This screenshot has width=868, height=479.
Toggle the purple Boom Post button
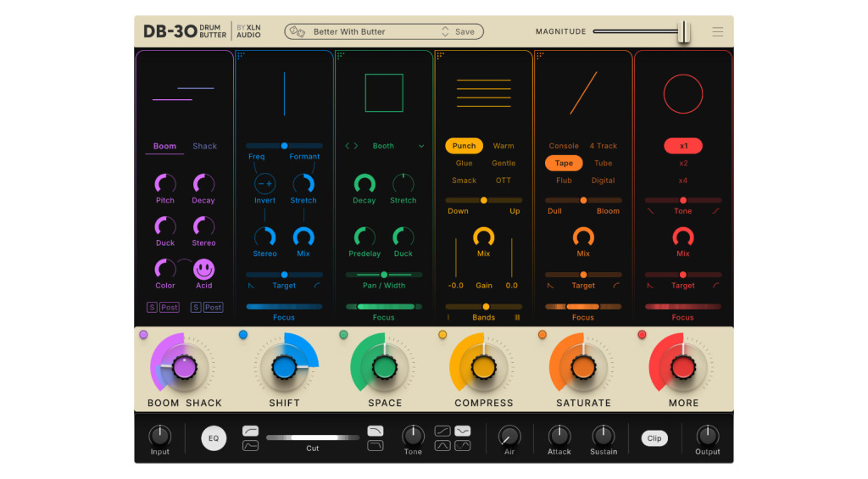click(x=170, y=308)
